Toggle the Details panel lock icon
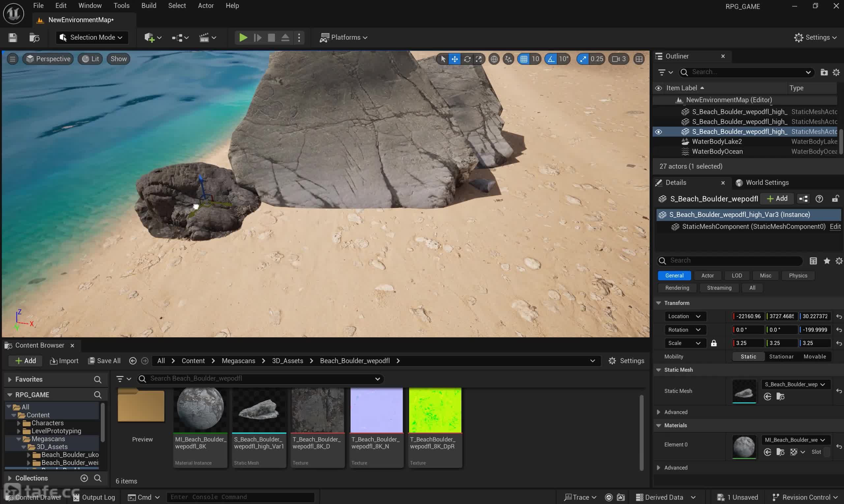This screenshot has width=844, height=504. coord(835,199)
